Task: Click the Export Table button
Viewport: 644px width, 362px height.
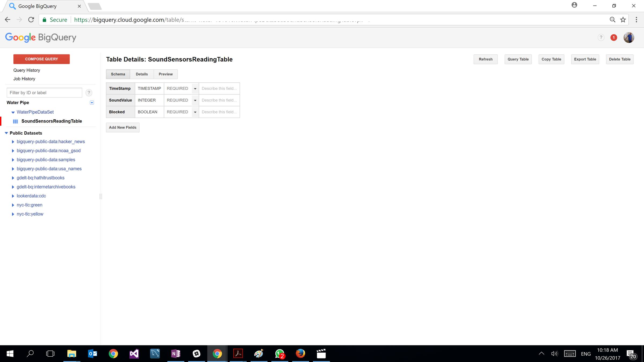Action: coord(585,59)
